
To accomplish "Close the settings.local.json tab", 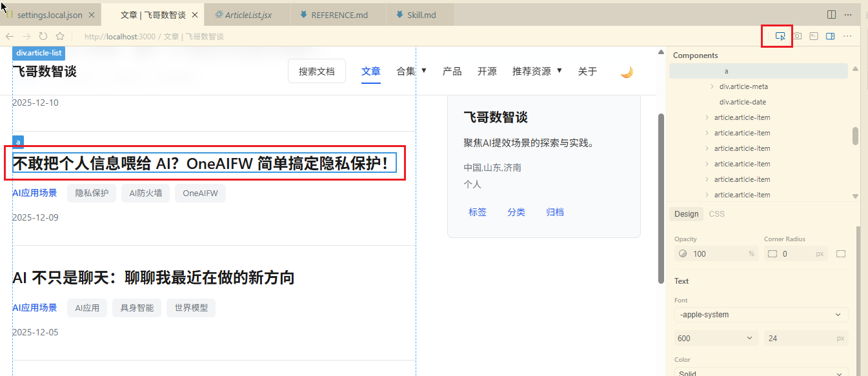I will click(x=92, y=15).
